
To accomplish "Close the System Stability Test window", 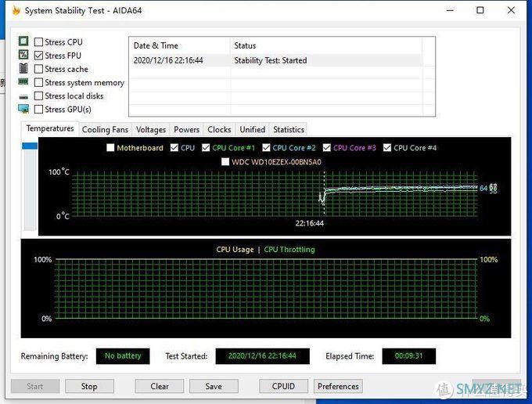I will tap(511, 10).
